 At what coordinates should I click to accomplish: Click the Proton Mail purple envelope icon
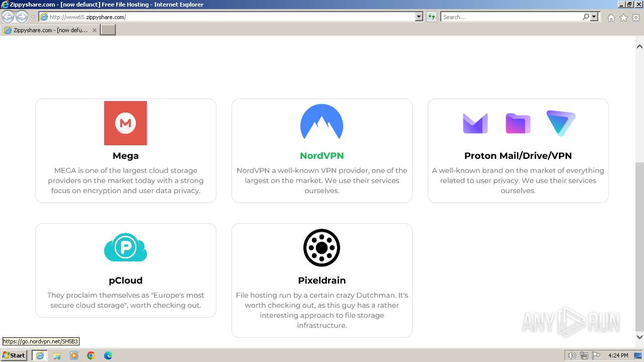point(475,123)
